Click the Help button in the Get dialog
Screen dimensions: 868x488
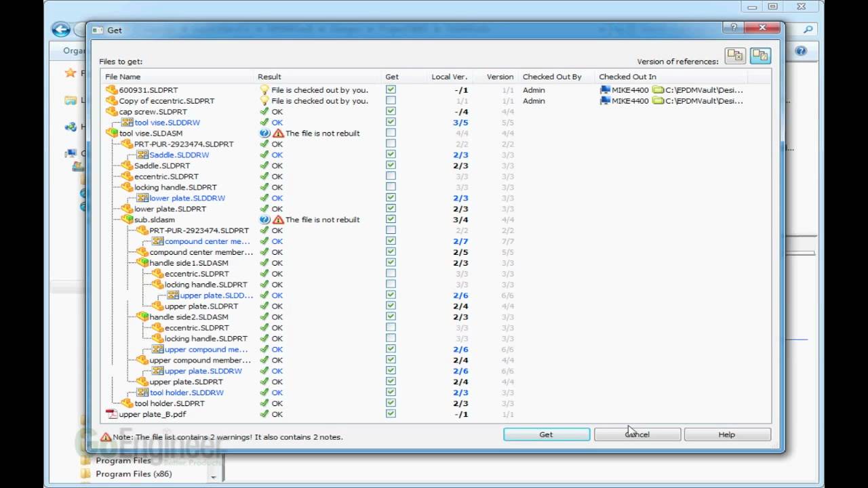point(727,434)
